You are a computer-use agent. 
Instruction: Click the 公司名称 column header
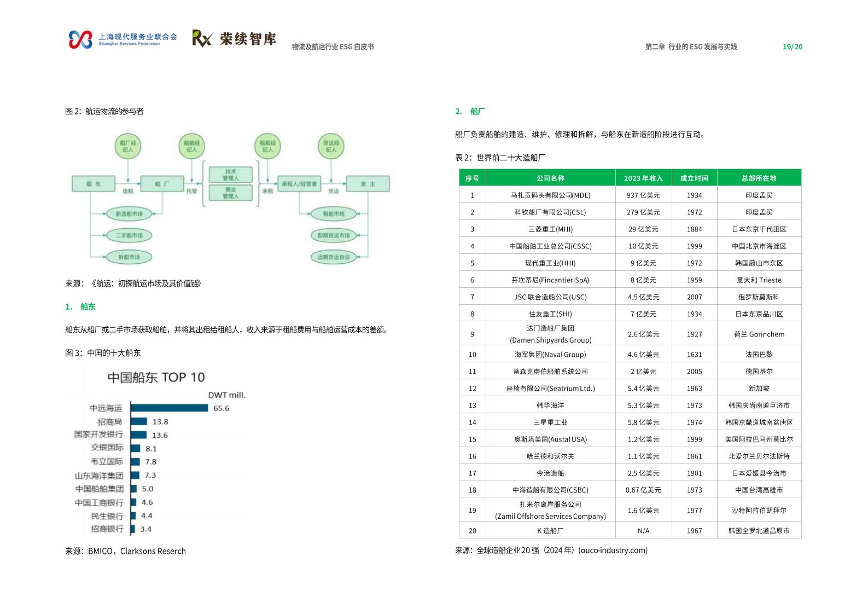point(551,178)
